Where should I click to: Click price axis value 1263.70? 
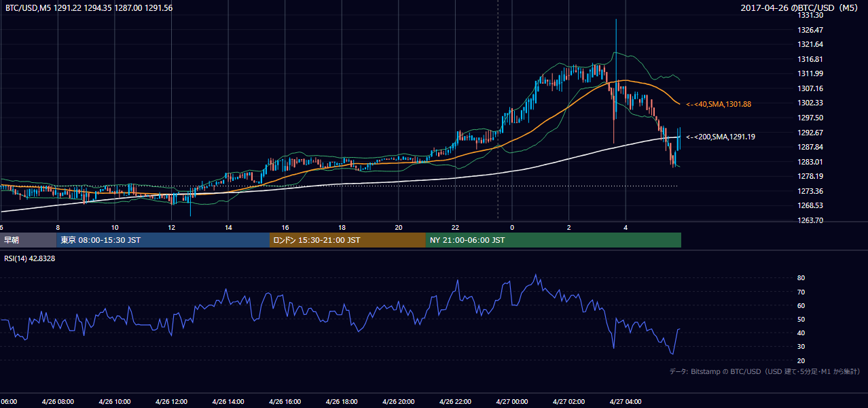click(810, 220)
